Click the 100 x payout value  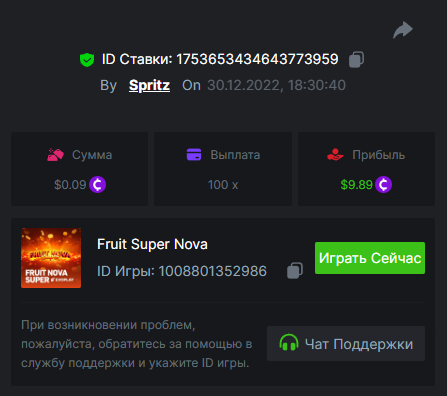223,185
